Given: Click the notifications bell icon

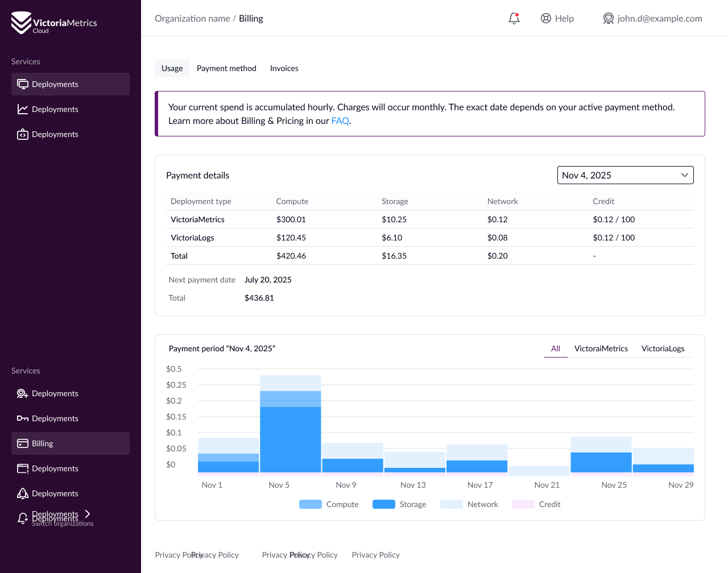Looking at the screenshot, I should point(514,18).
